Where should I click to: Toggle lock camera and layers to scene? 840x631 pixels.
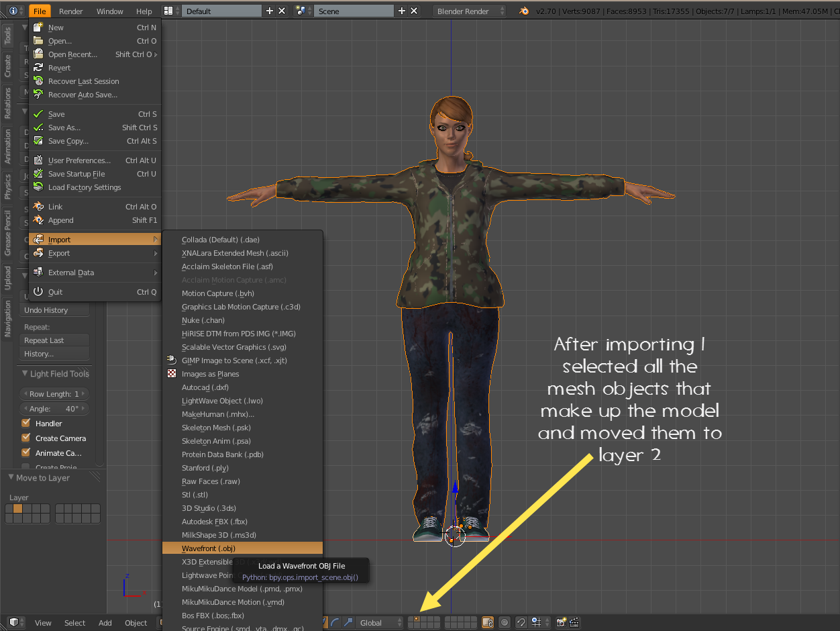pyautogui.click(x=488, y=622)
